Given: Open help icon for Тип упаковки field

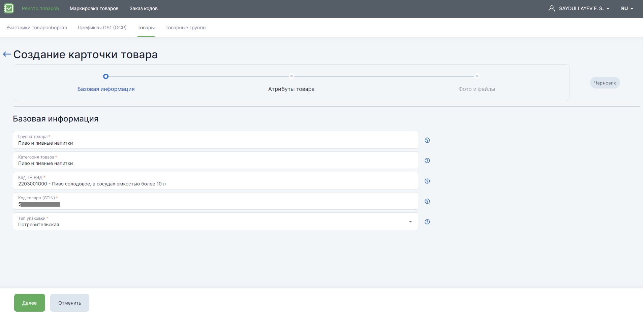Looking at the screenshot, I should tap(427, 222).
